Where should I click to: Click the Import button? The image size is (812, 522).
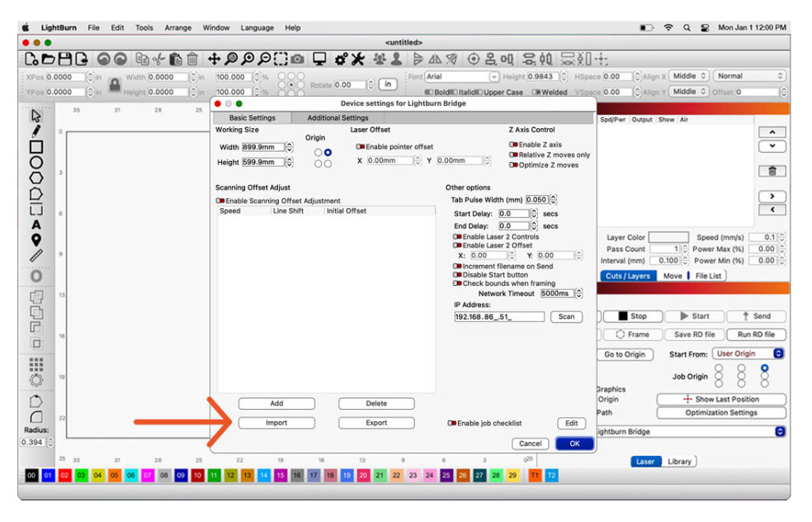[x=276, y=423]
